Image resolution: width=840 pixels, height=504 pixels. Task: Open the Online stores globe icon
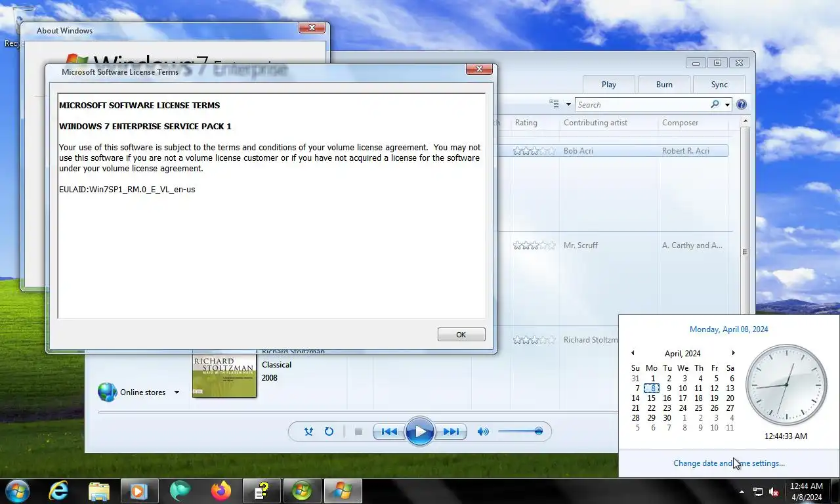(x=107, y=392)
